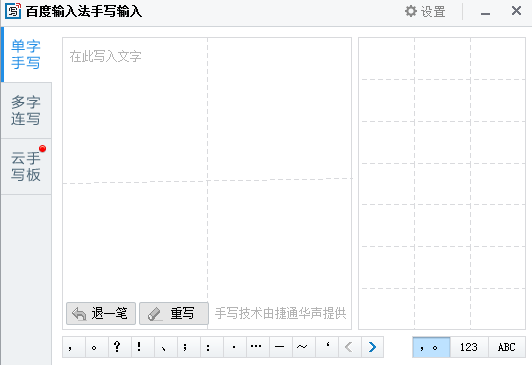
Task: Insert the Chinese period 。
Action: (x=97, y=347)
